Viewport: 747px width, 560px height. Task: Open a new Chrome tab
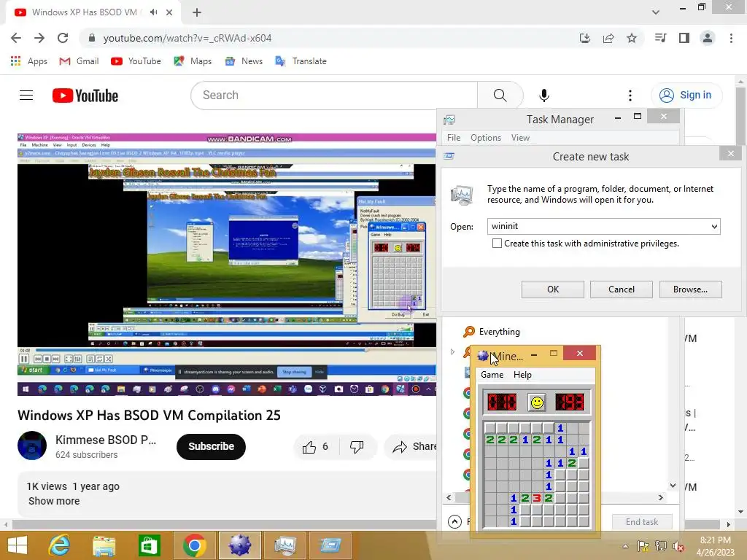pos(197,12)
